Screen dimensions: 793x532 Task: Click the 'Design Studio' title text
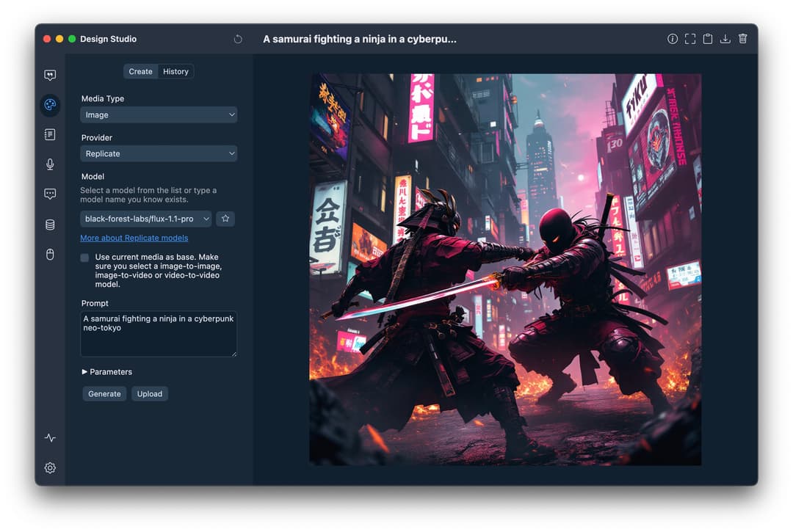coord(108,39)
